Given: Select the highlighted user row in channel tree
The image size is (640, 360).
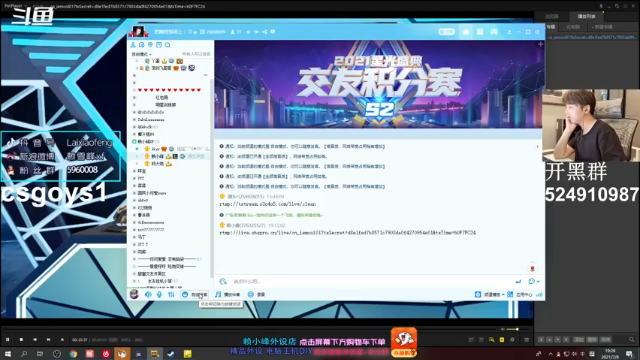Looking at the screenshot, I should [x=172, y=156].
